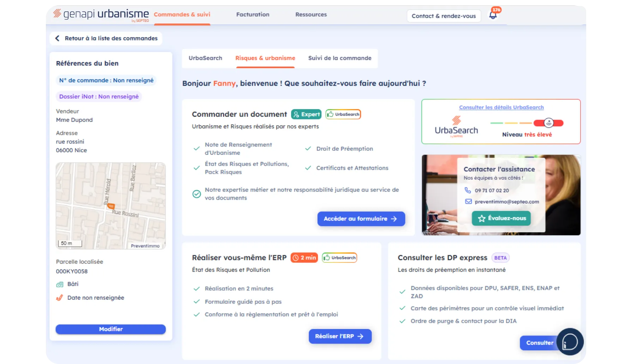
Task: Click checkmark beside Droit de Préemption
Action: click(x=308, y=148)
